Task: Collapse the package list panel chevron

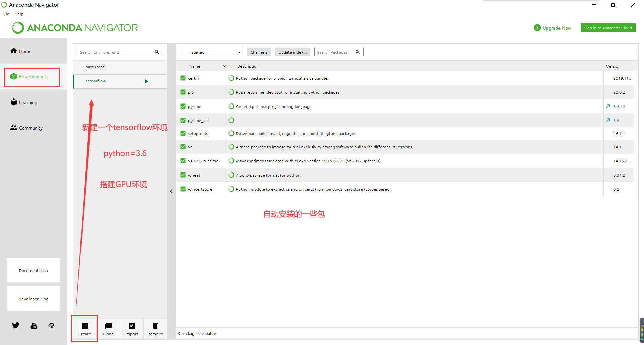Action: (x=171, y=191)
